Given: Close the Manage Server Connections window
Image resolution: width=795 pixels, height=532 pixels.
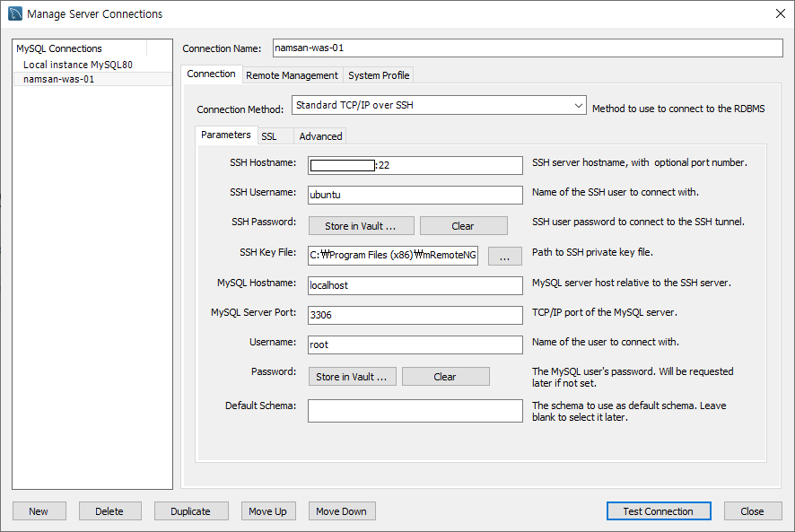Looking at the screenshot, I should tap(781, 13).
